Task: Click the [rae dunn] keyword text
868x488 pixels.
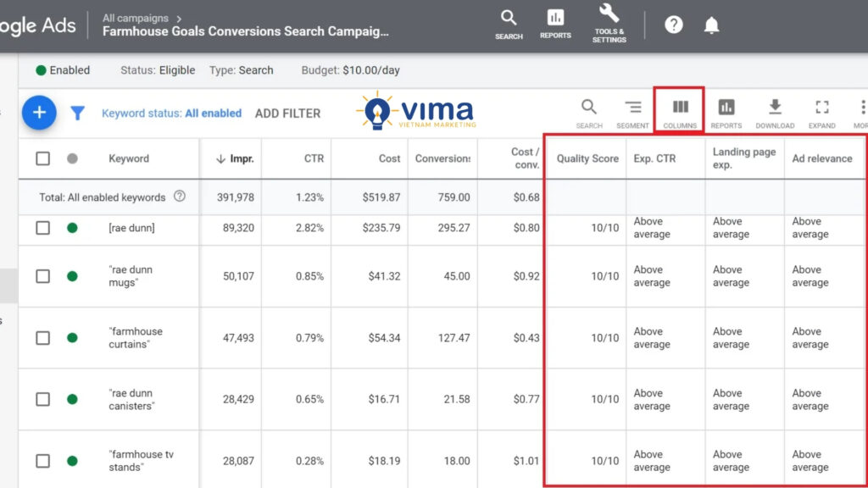Action: click(131, 228)
